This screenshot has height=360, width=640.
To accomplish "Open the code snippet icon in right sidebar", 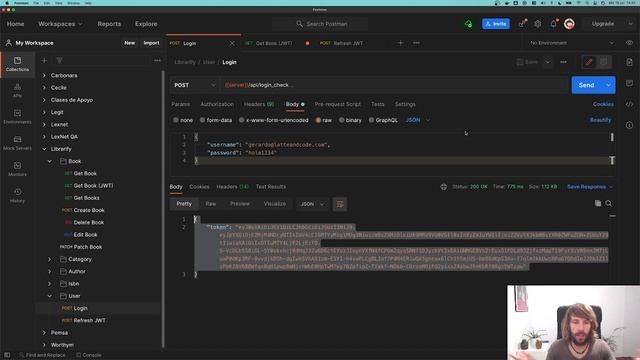I will coord(629,104).
